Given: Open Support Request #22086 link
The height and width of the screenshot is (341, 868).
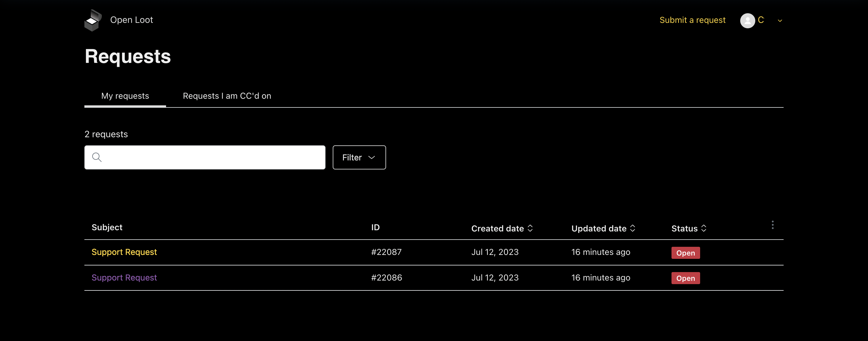Looking at the screenshot, I should tap(124, 278).
